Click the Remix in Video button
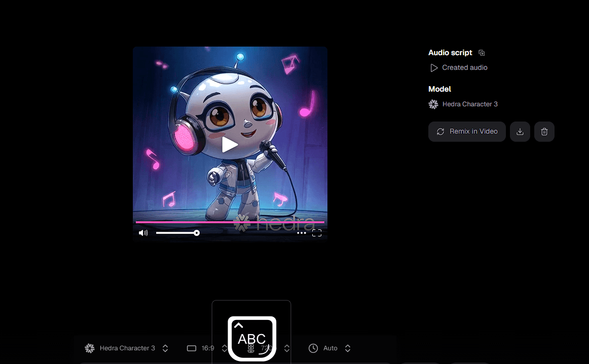 tap(467, 132)
